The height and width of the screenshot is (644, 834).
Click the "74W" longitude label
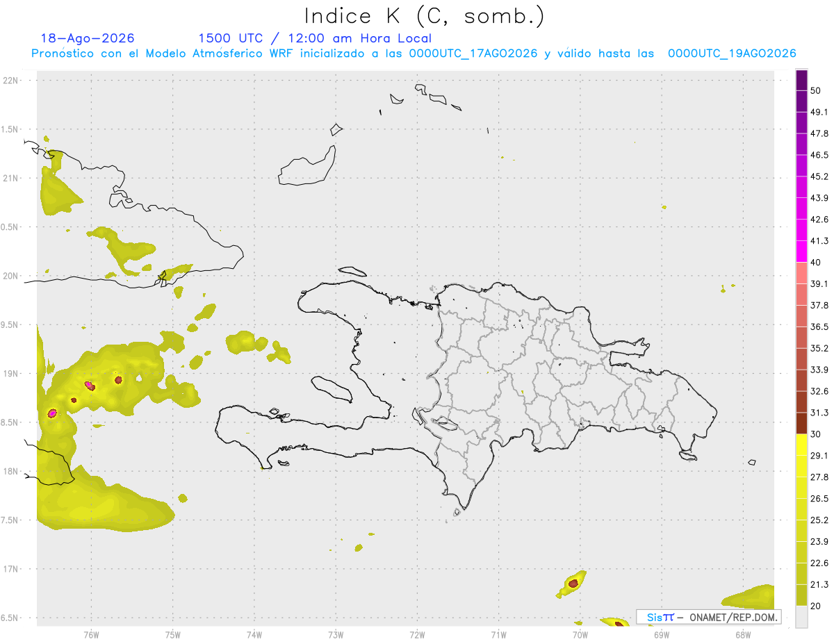click(x=254, y=634)
